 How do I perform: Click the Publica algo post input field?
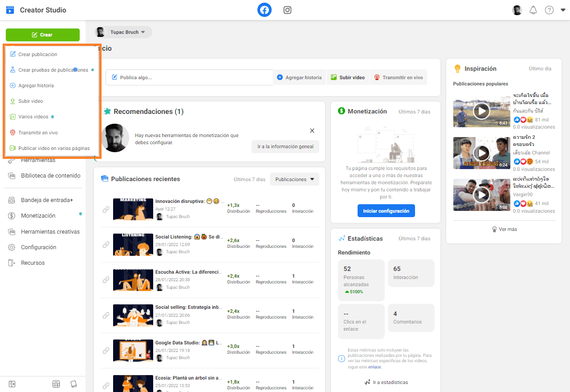(189, 77)
